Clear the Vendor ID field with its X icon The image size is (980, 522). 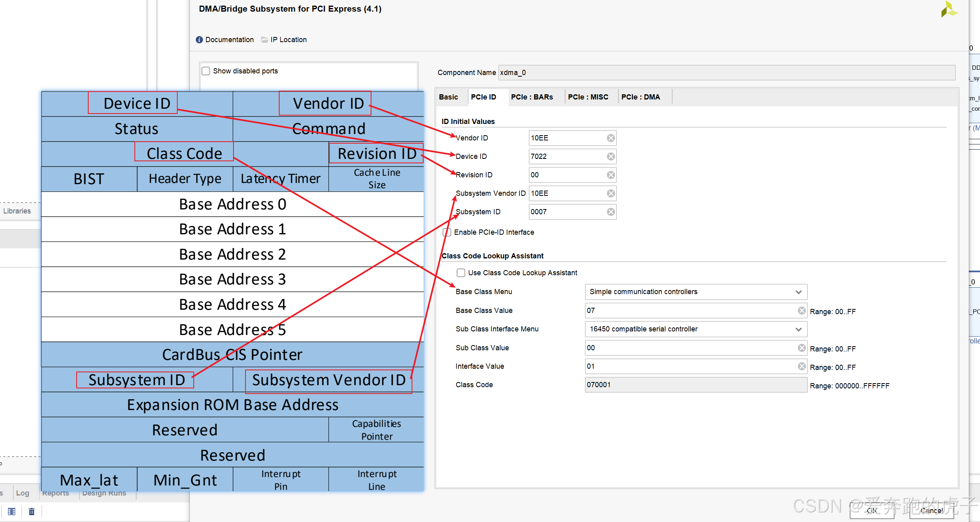[x=611, y=138]
